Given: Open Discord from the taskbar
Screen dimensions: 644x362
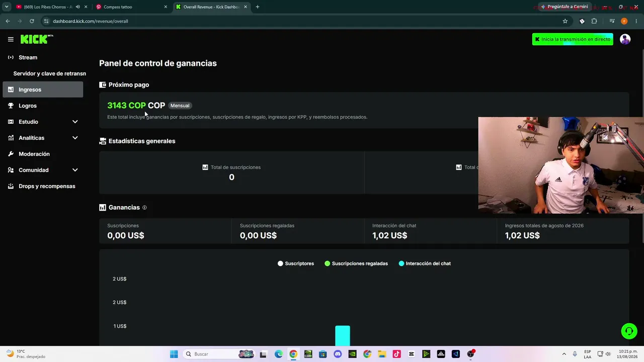Looking at the screenshot, I should coord(338,354).
